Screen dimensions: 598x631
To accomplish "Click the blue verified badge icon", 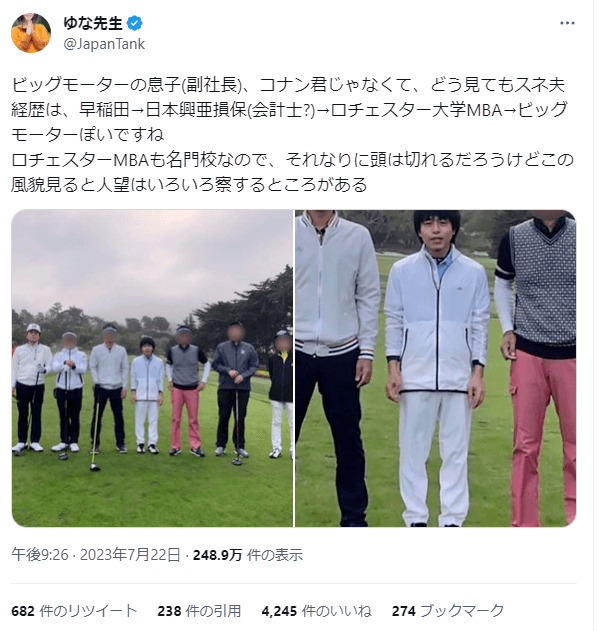I will 134,23.
